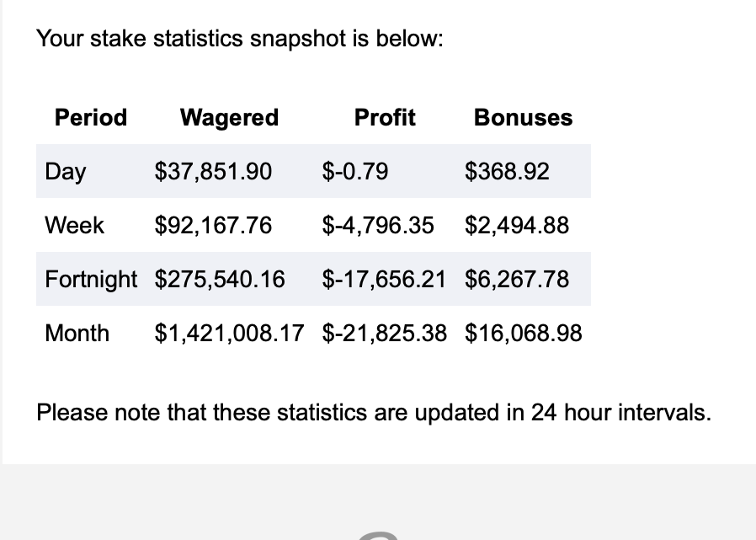756x540 pixels.
Task: Click the stake statistics snapshot heading text
Action: pyautogui.click(x=240, y=39)
